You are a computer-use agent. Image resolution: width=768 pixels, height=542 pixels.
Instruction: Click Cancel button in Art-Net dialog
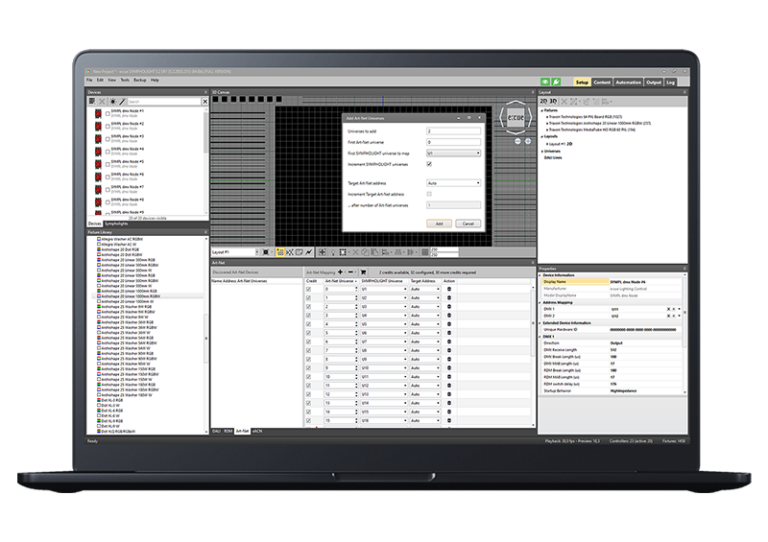(468, 223)
